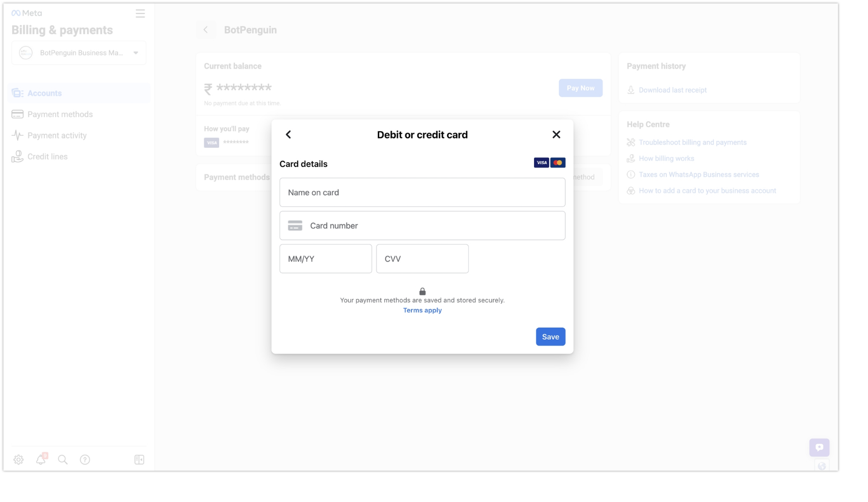The image size is (868, 502).
Task: Open the Terms apply link
Action: click(422, 310)
